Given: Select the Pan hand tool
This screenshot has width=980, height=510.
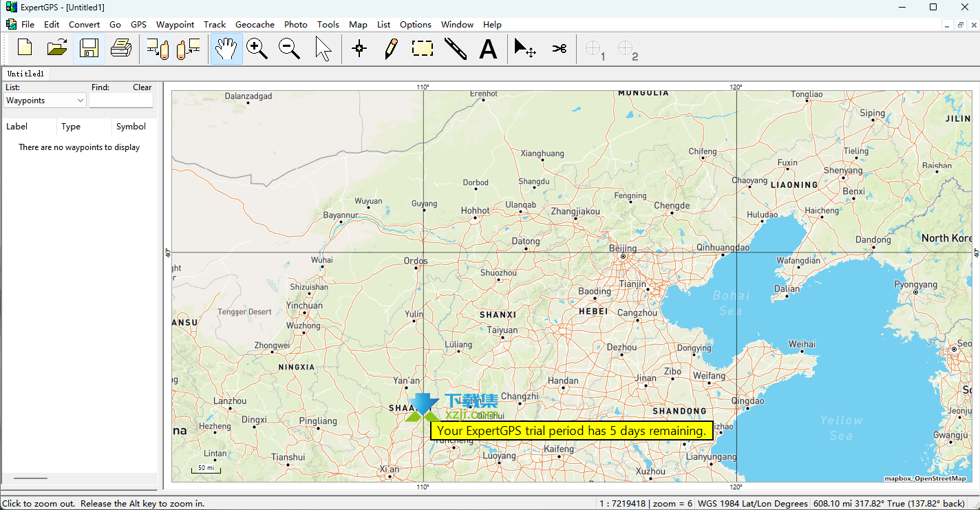Looking at the screenshot, I should coord(226,48).
